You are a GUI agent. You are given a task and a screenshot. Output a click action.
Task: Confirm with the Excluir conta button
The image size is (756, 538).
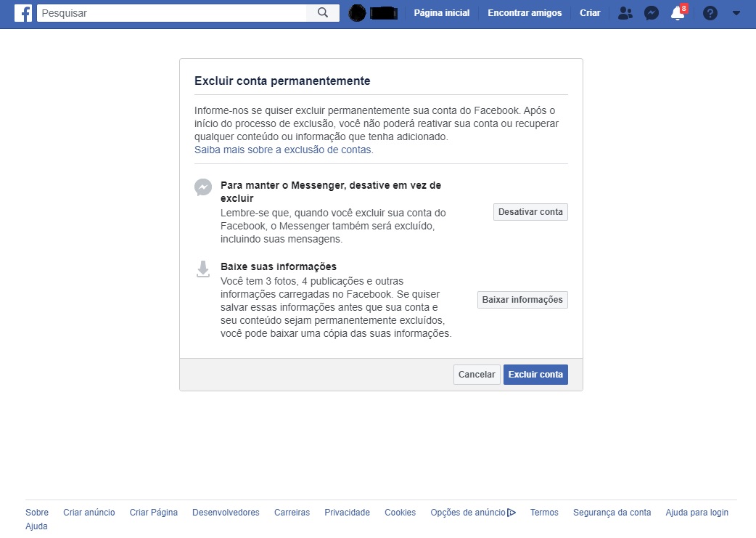535,375
